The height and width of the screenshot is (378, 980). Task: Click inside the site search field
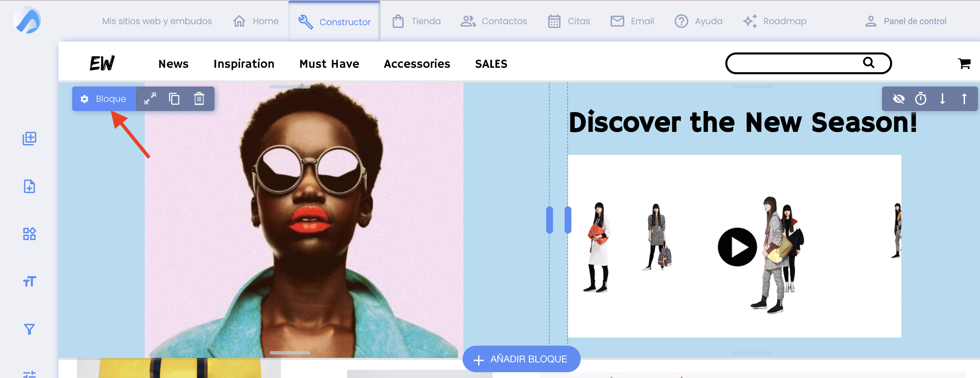[x=808, y=63]
